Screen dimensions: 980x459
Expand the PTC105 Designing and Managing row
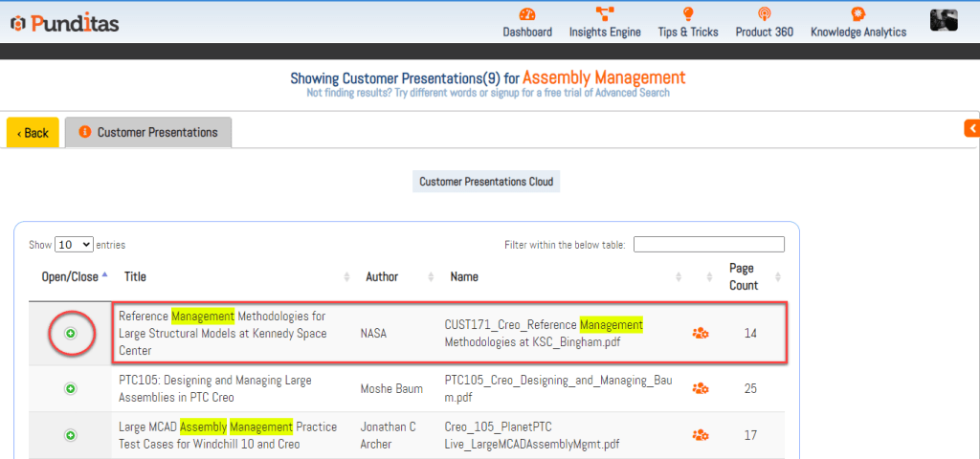pyautogui.click(x=70, y=388)
